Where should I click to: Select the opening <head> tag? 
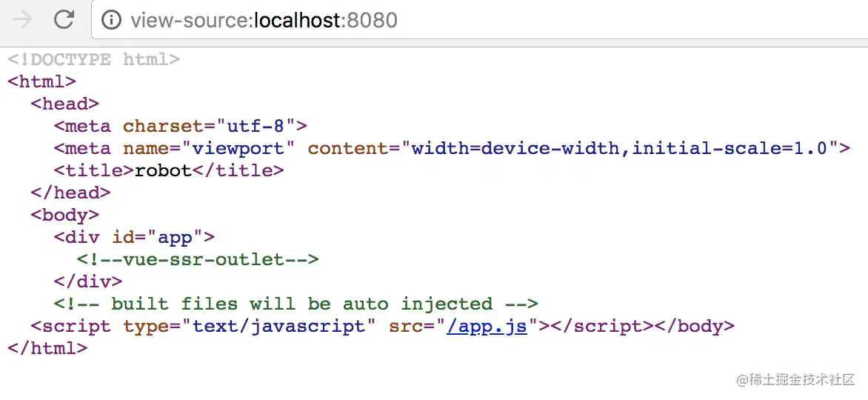(x=64, y=104)
